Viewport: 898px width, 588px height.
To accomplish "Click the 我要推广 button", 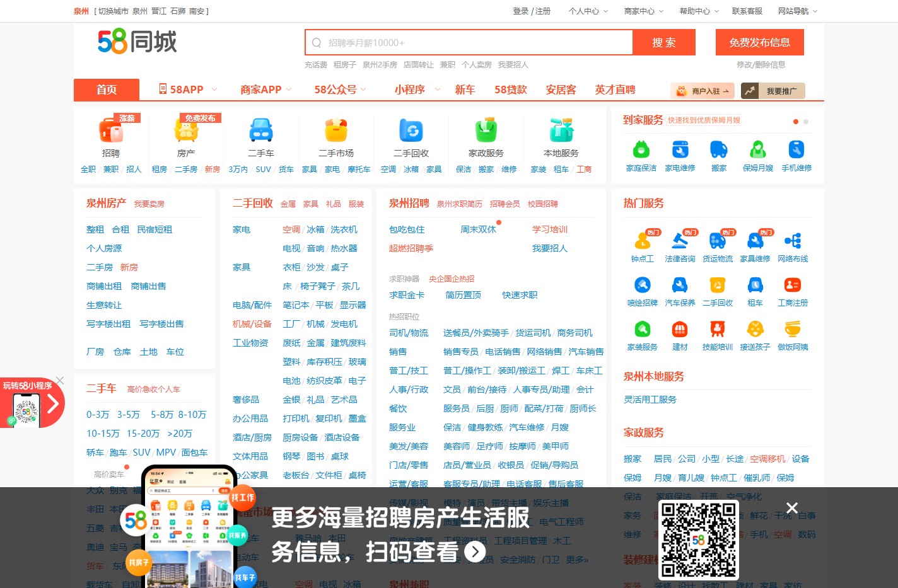I will [x=773, y=91].
